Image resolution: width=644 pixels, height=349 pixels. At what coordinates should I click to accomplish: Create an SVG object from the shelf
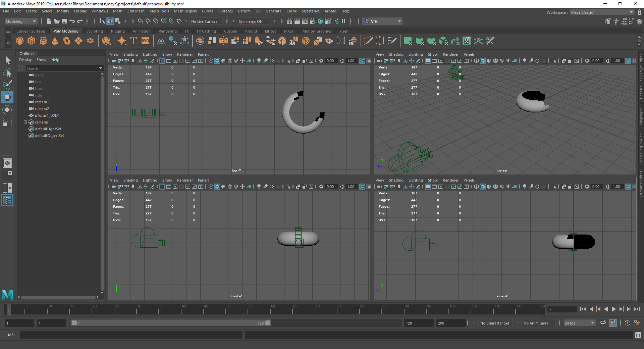click(x=145, y=41)
